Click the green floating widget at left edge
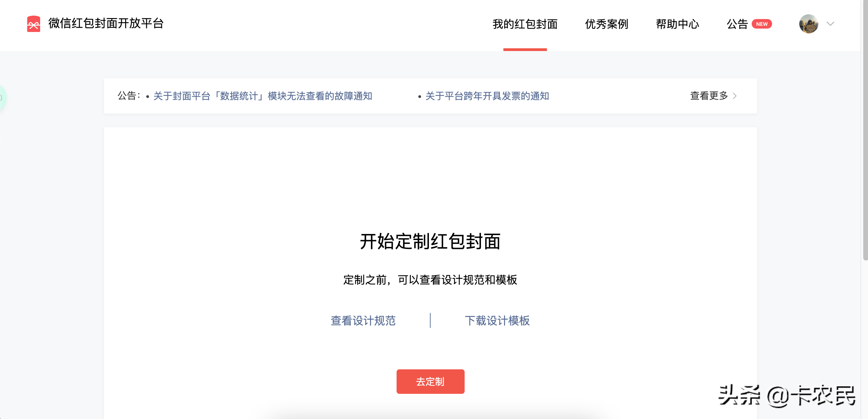The image size is (868, 419). pos(3,98)
